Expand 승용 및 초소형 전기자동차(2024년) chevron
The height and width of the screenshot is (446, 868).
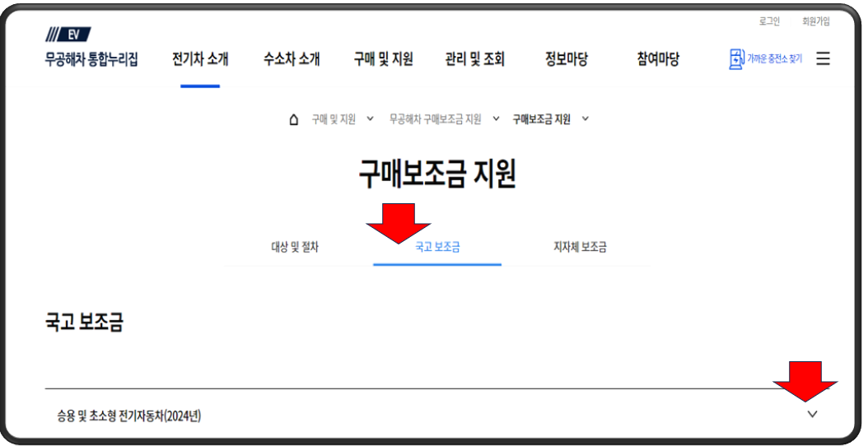pos(812,414)
